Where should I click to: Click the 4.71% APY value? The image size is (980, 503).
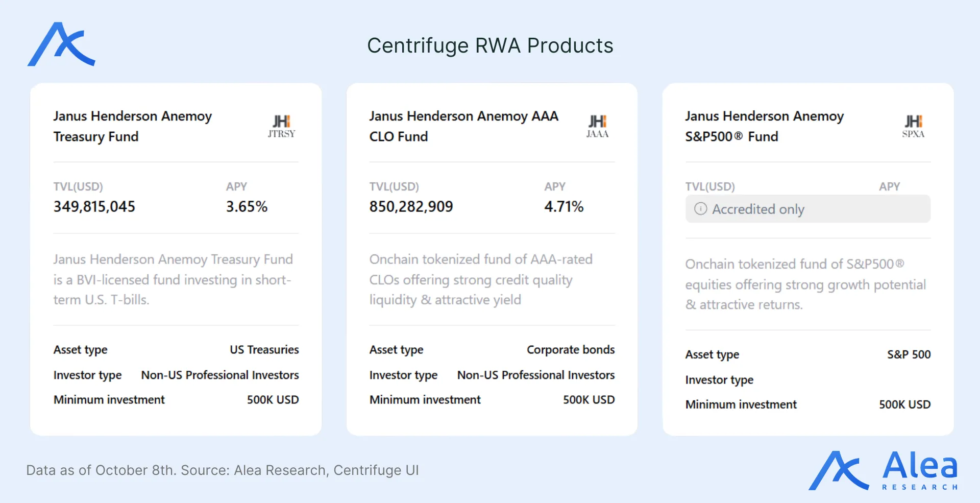(563, 207)
